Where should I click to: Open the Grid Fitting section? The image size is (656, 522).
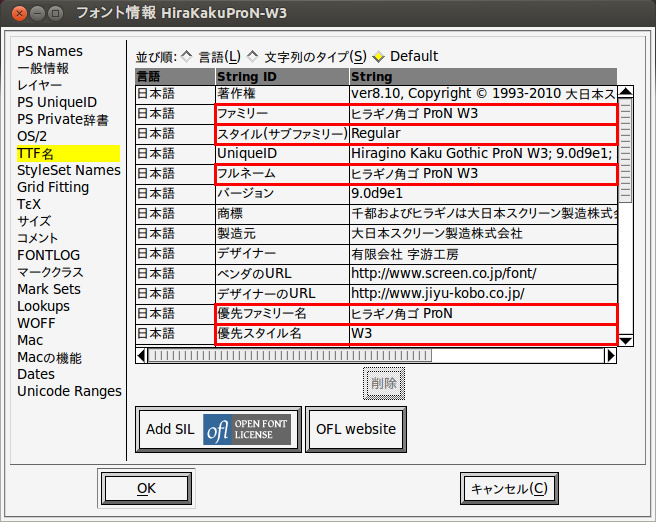click(x=53, y=187)
